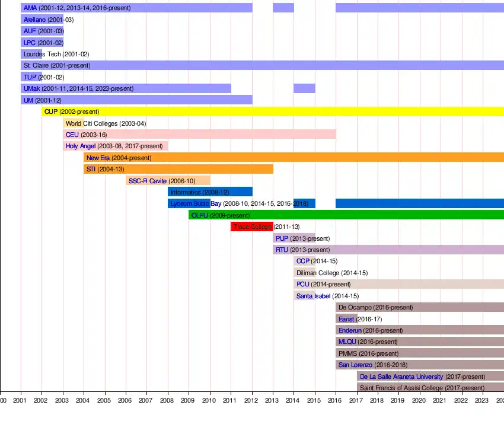
Task: Select the PUP link
Action: (x=282, y=238)
